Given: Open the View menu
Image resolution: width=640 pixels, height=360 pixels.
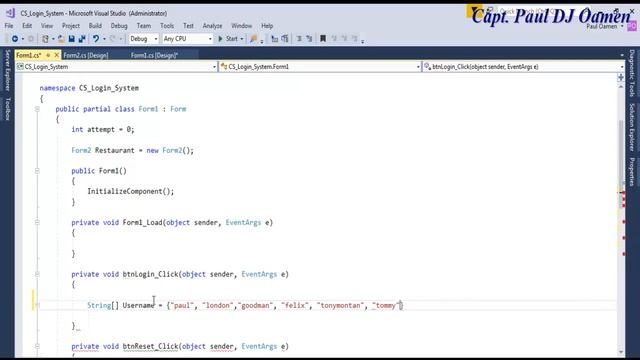Looking at the screenshot, I should pos(47,26).
